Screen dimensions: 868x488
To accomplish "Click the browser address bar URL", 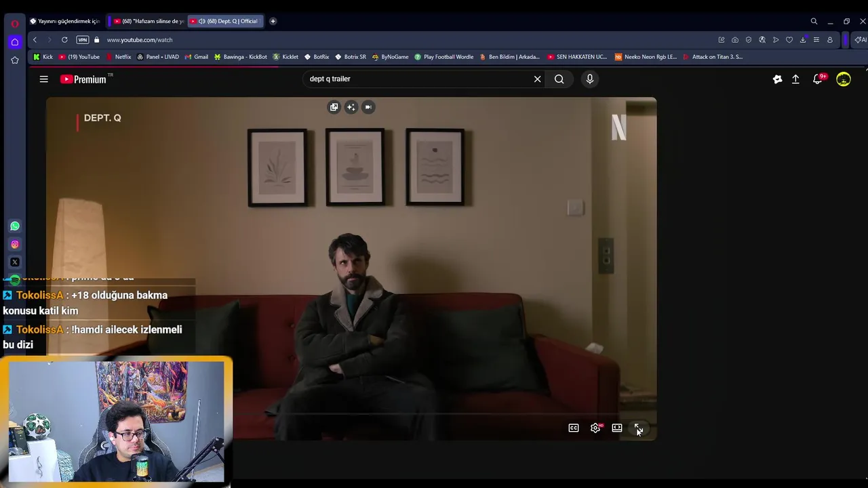I will click(140, 40).
